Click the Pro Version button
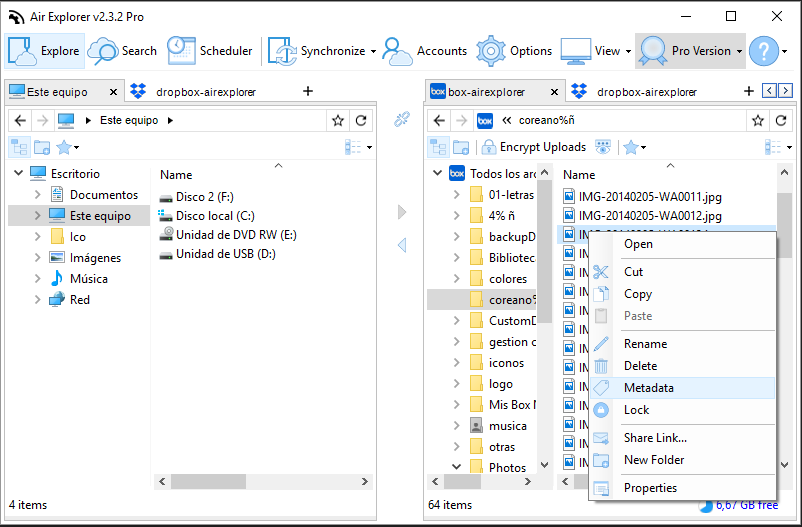The image size is (802, 527). click(685, 51)
